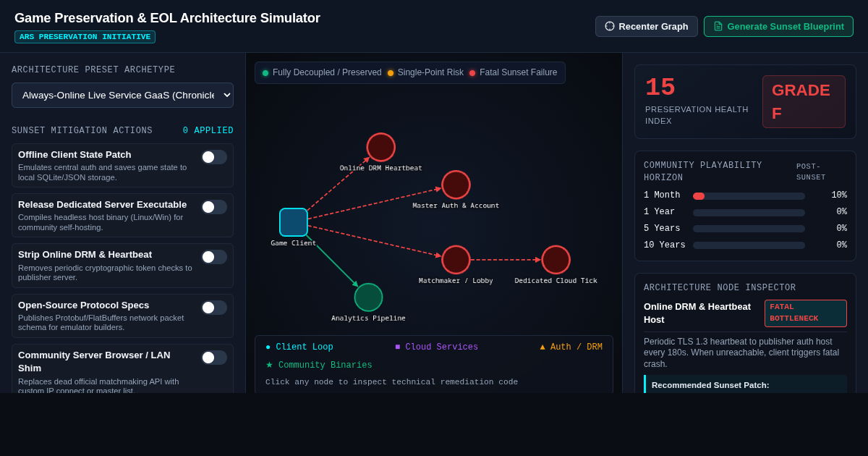Open the Architecture Preset Archetype dropdown
This screenshot has width=868, height=456.
coord(122,95)
